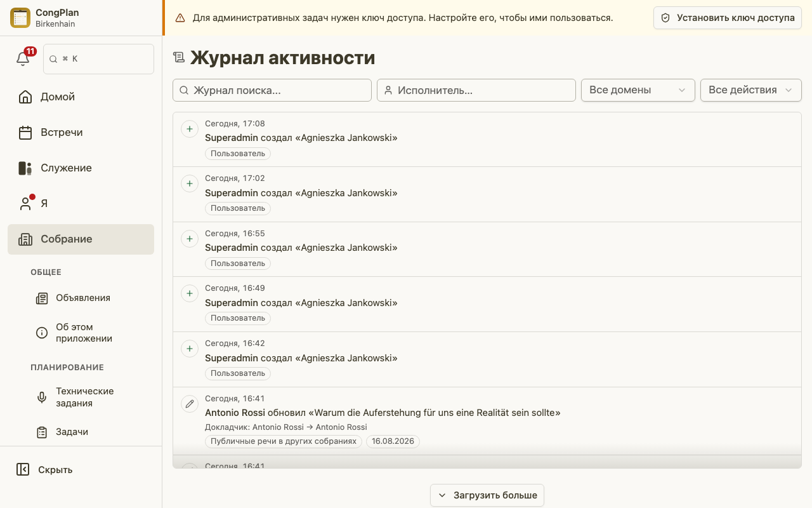Click the info circle icon
This screenshot has width=812, height=508.
point(42,333)
